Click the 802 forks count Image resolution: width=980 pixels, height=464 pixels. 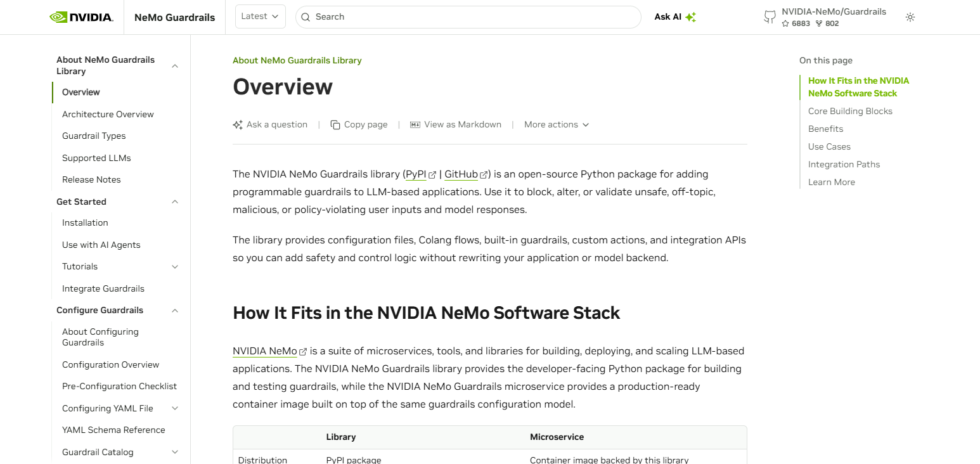pos(827,23)
